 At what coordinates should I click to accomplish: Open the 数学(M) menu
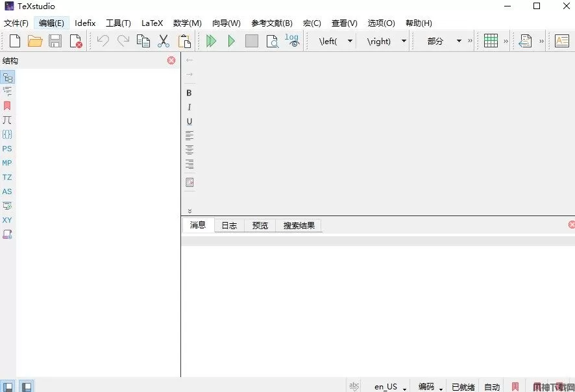click(187, 23)
